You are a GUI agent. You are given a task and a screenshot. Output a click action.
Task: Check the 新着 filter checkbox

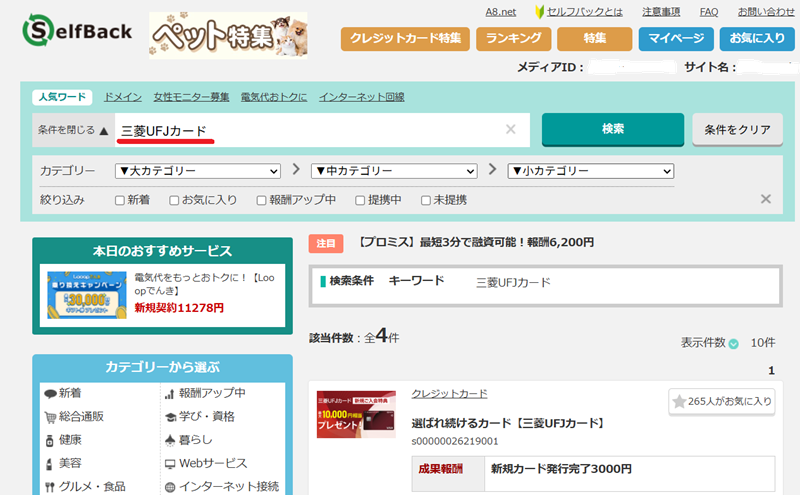click(120, 201)
